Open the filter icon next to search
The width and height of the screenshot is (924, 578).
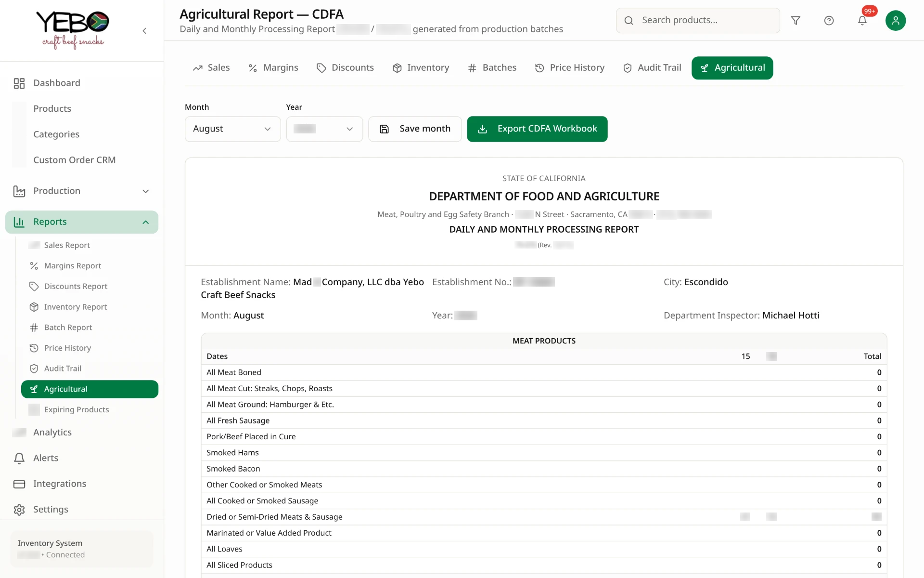(796, 20)
